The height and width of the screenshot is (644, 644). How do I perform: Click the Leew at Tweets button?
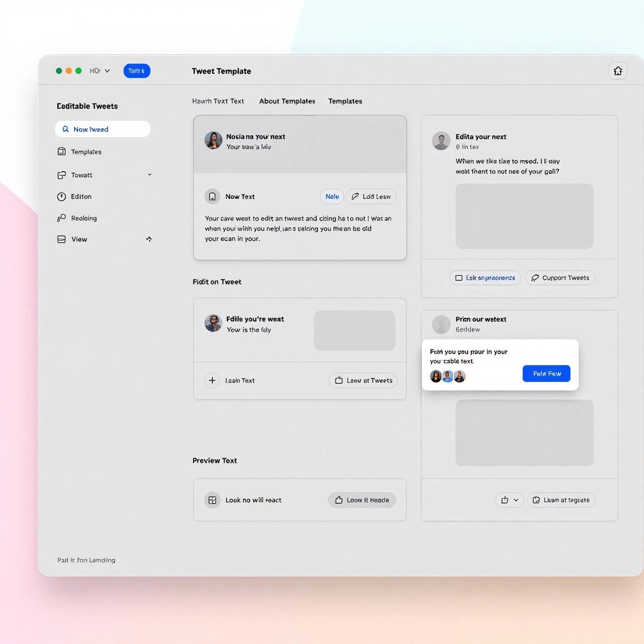363,380
